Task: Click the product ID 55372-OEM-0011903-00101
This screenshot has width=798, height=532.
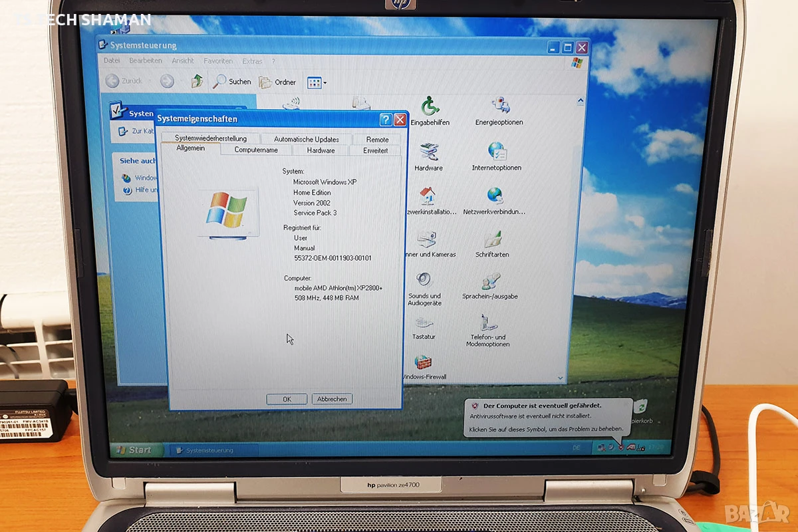Action: pos(332,258)
